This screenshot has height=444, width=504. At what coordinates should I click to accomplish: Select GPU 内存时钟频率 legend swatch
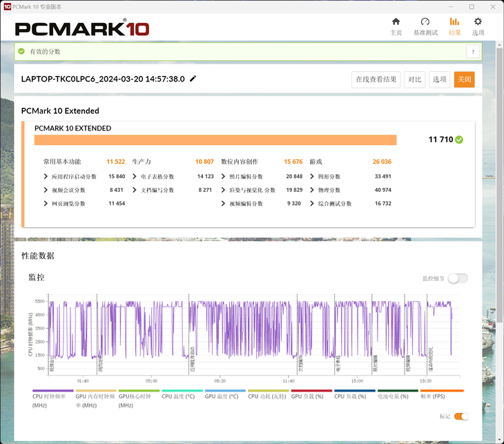pos(96,391)
